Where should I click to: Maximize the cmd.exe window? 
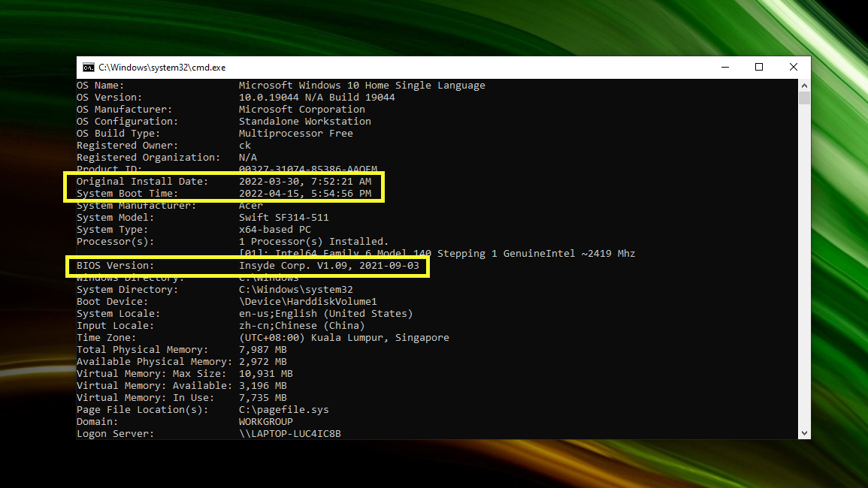759,68
